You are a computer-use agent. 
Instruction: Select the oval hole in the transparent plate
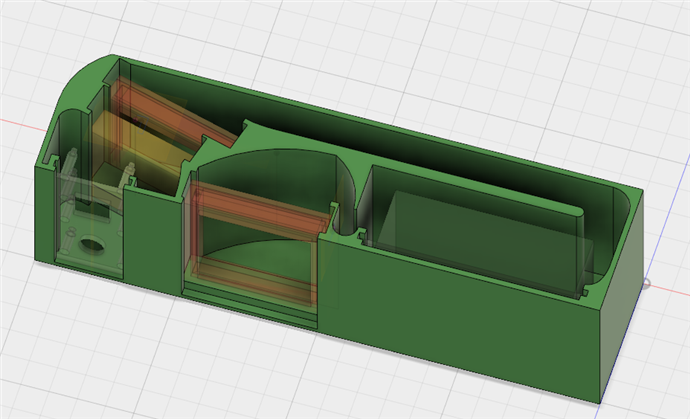pos(93,245)
